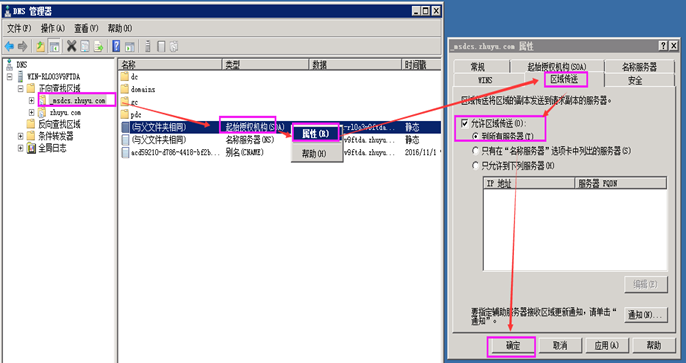Click the 确定 button
The height and width of the screenshot is (363, 686).
click(512, 346)
